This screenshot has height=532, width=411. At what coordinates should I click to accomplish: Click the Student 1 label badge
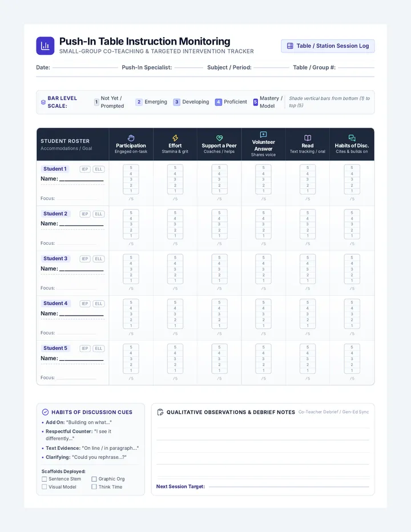[55, 168]
